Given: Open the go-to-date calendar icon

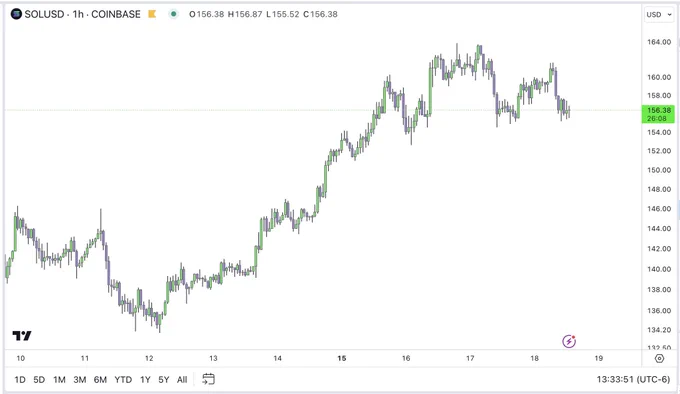Looking at the screenshot, I should click(208, 379).
